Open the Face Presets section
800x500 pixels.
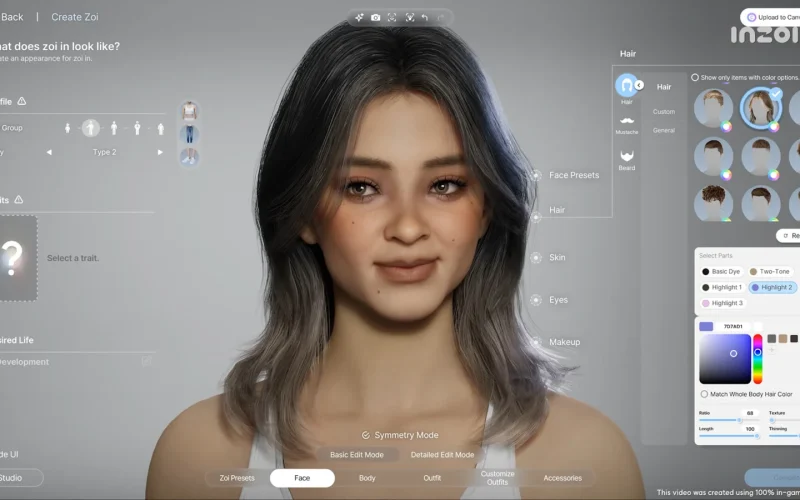coord(574,175)
